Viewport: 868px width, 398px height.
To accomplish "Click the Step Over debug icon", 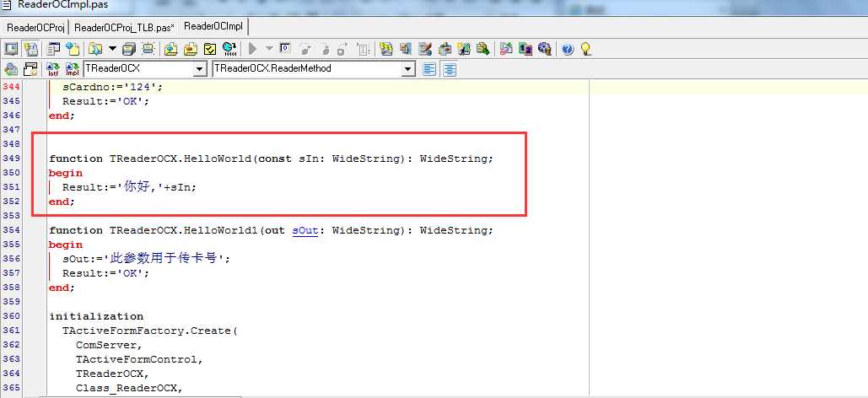I will [326, 49].
